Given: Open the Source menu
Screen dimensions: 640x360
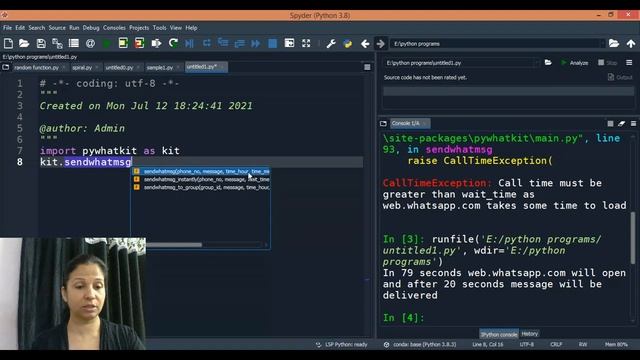Looking at the screenshot, I should point(57,28).
